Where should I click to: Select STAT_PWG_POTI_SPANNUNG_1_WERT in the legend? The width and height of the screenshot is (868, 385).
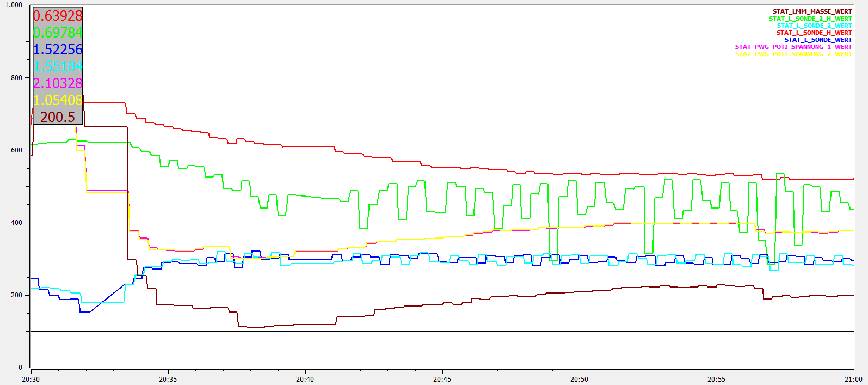click(x=793, y=47)
